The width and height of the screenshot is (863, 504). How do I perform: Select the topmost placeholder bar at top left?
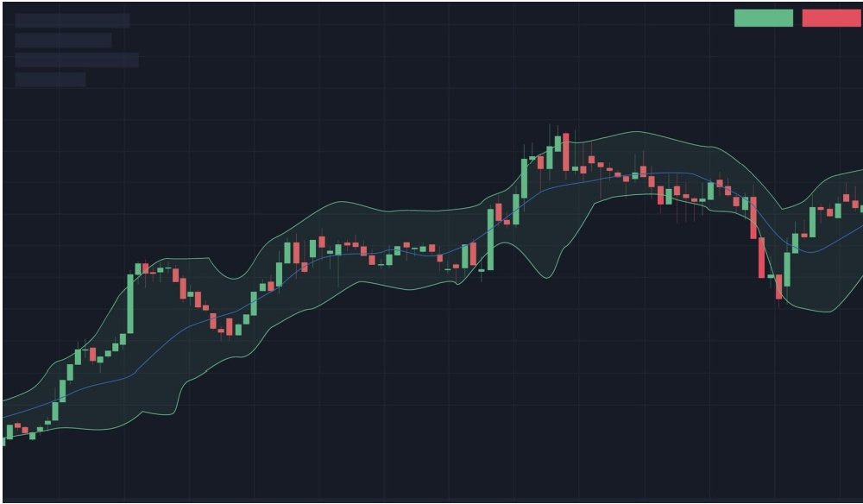(72, 20)
